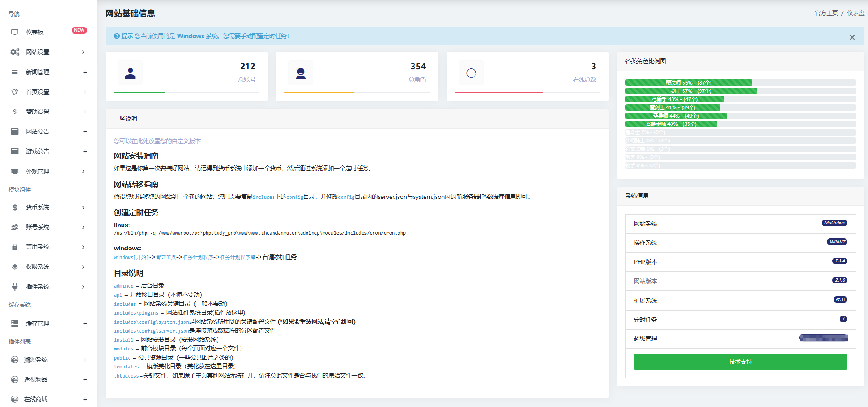The width and height of the screenshot is (868, 407).
Task: Expand the 新闻管理 submenu plus sign
Action: [85, 72]
